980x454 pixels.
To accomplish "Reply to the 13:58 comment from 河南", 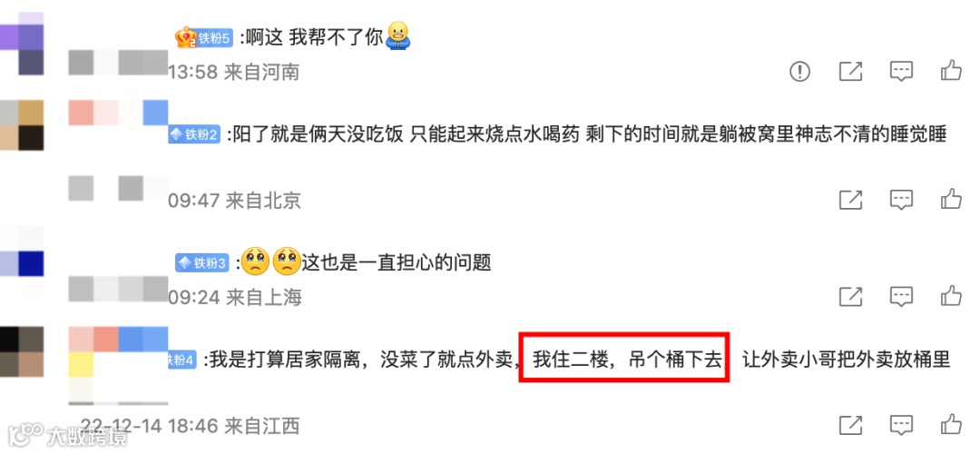I will 901,72.
